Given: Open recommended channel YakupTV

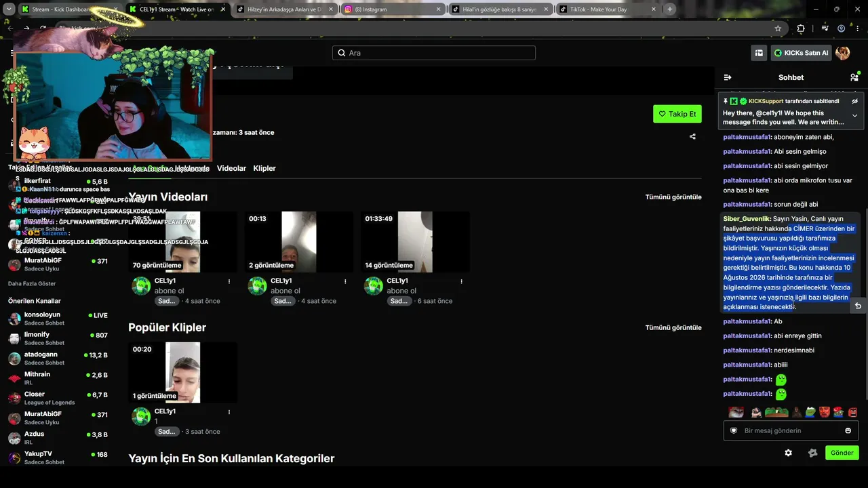Looking at the screenshot, I should [58, 457].
